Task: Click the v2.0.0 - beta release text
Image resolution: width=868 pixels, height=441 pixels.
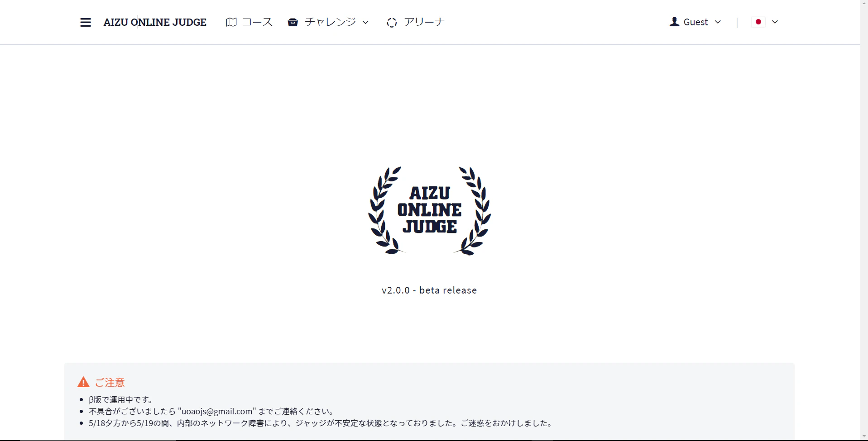Action: click(429, 290)
